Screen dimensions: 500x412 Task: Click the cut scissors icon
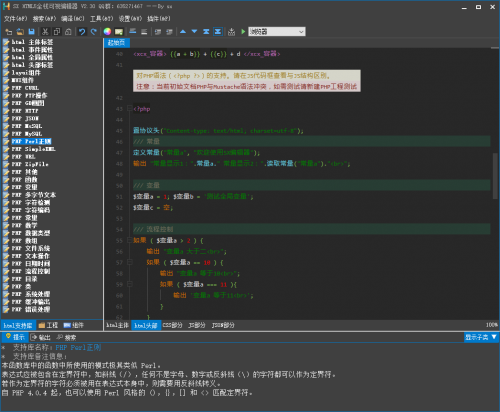pos(45,32)
